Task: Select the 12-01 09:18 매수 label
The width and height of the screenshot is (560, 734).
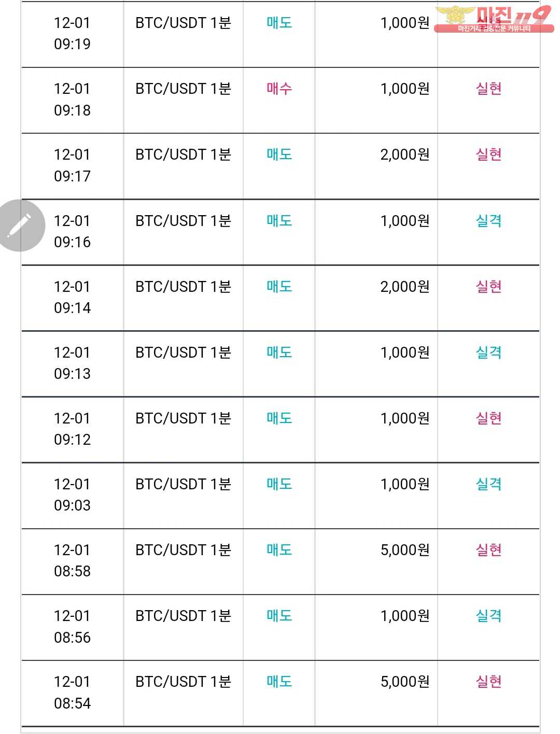Action: (x=279, y=89)
